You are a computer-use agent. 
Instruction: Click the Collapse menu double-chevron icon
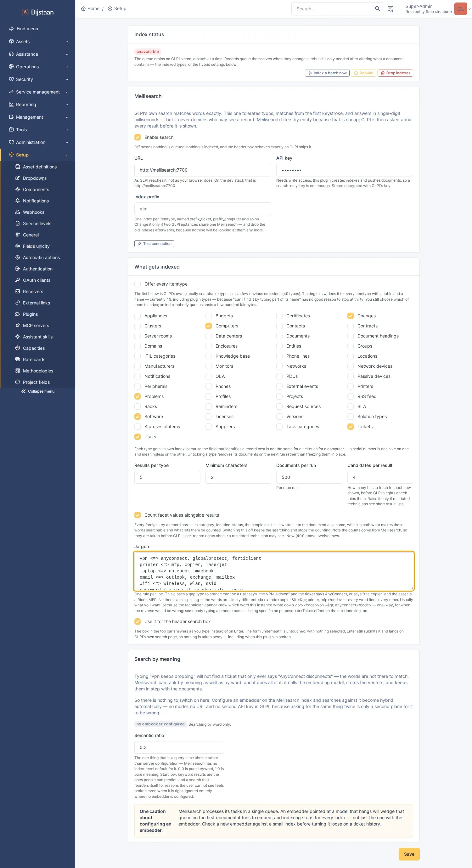click(x=24, y=391)
